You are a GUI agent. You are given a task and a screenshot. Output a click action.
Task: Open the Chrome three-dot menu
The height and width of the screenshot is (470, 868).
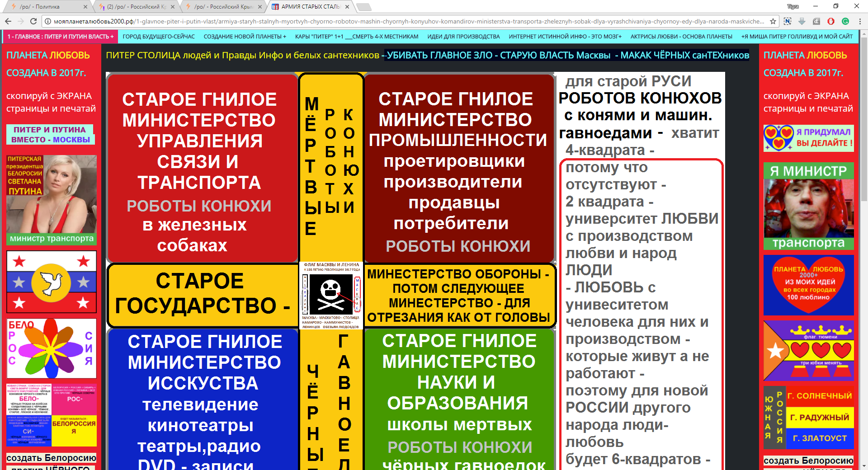(860, 21)
